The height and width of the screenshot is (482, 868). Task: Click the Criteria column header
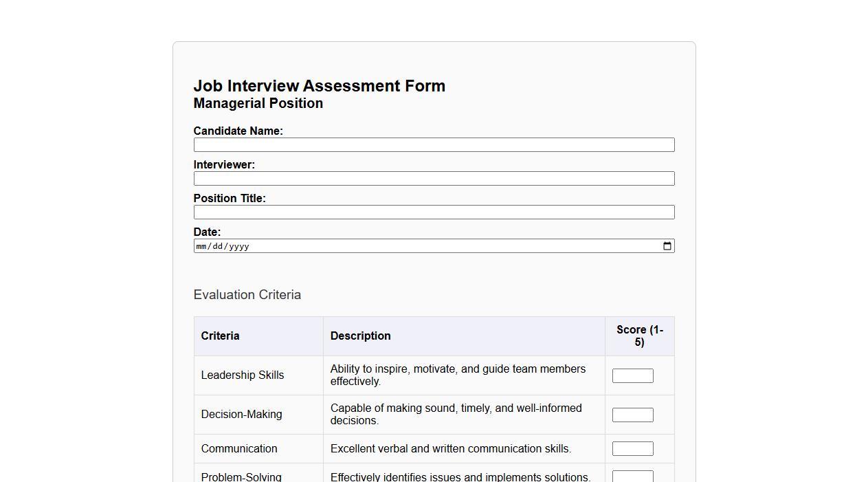click(x=220, y=336)
